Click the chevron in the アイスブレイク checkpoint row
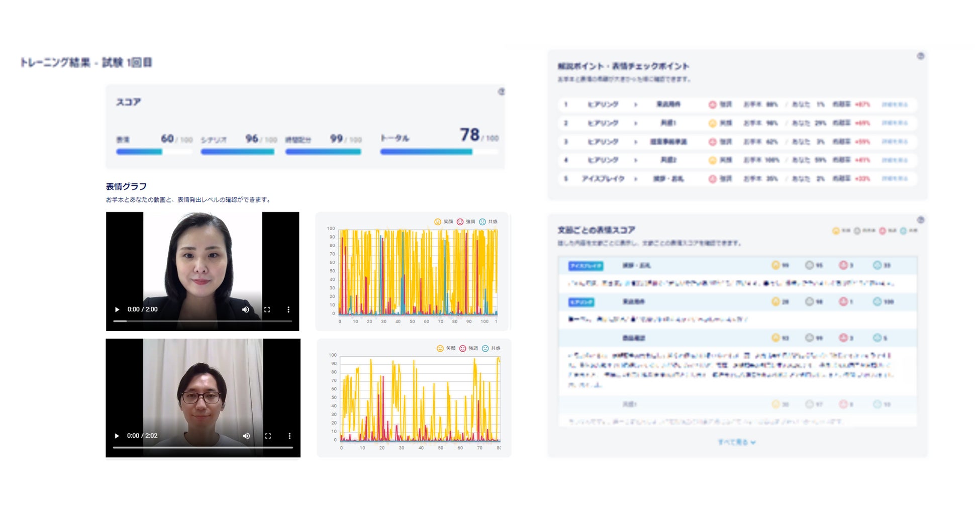Screen dimensions: 980x514 pyautogui.click(x=636, y=179)
